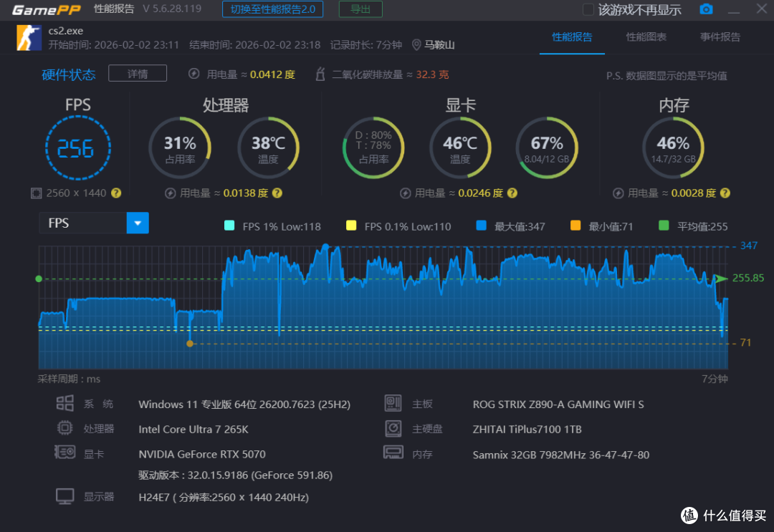The height and width of the screenshot is (532, 774).
Task: Click the CPU usage 31% gauge
Action: click(x=180, y=148)
